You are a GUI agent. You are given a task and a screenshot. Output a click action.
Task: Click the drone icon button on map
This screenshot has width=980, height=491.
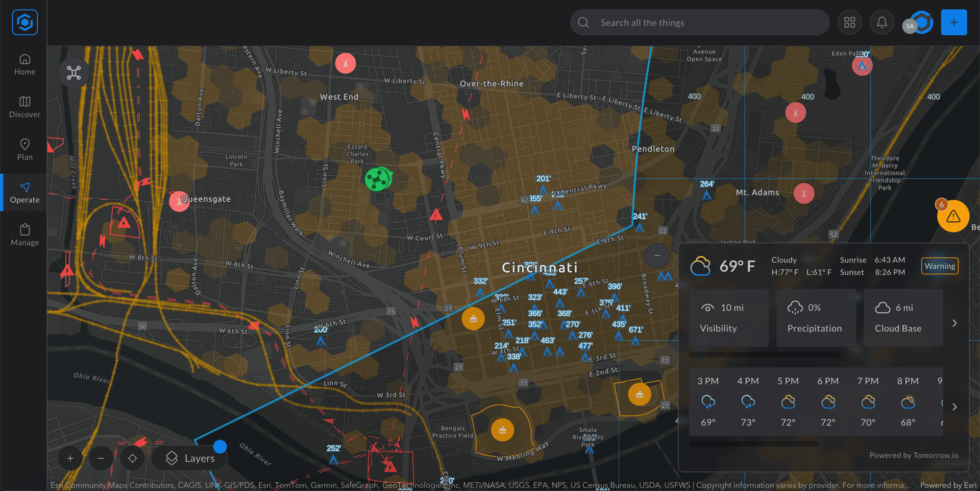coord(74,73)
